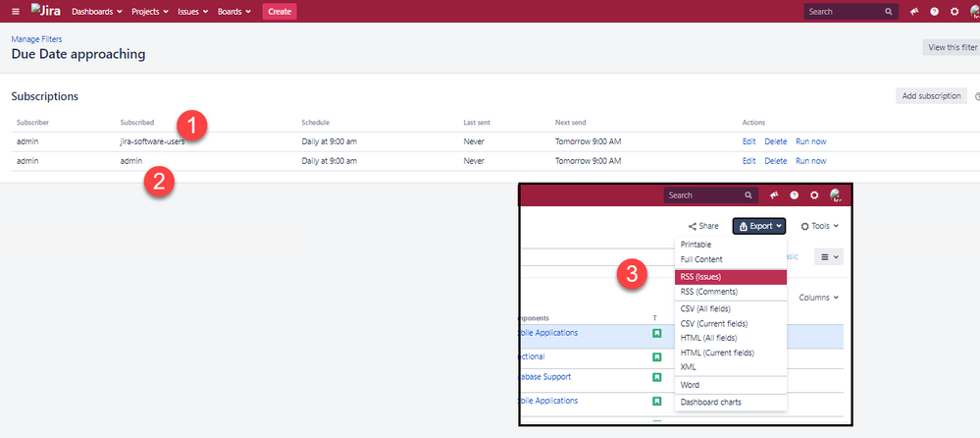Click the search magnifier icon in main header

[x=889, y=11]
